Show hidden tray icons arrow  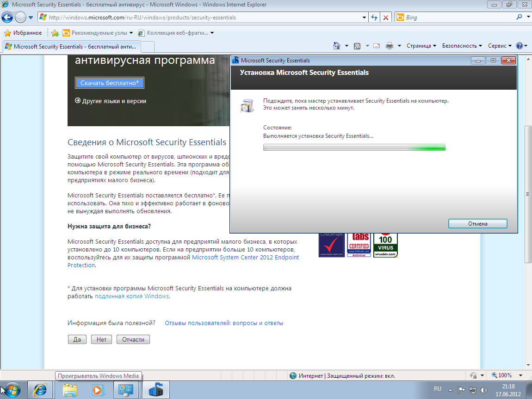click(x=450, y=390)
